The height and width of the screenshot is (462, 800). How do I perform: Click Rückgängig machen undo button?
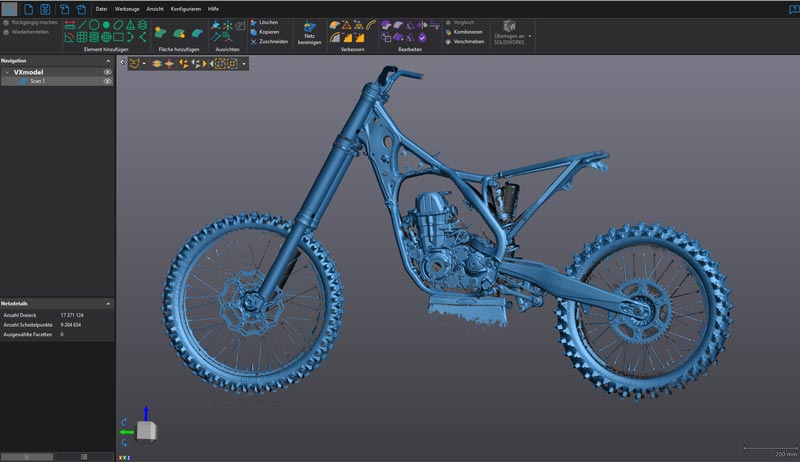coord(33,21)
